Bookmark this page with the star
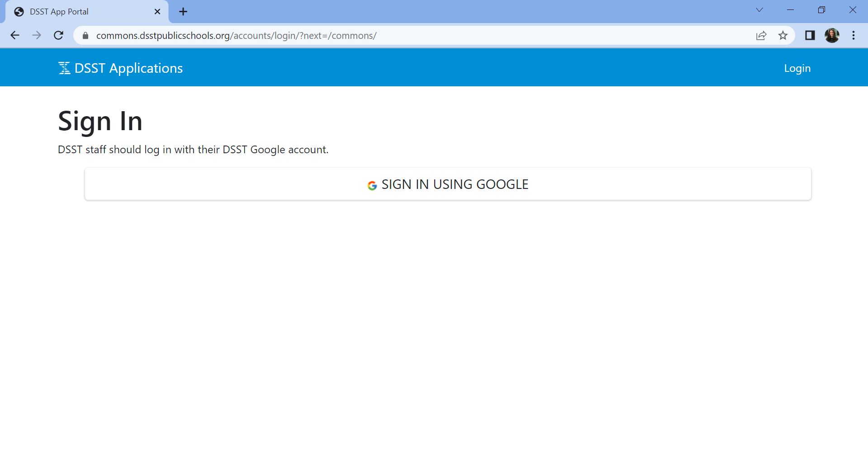Screen dimensions: 868x461 (x=783, y=36)
